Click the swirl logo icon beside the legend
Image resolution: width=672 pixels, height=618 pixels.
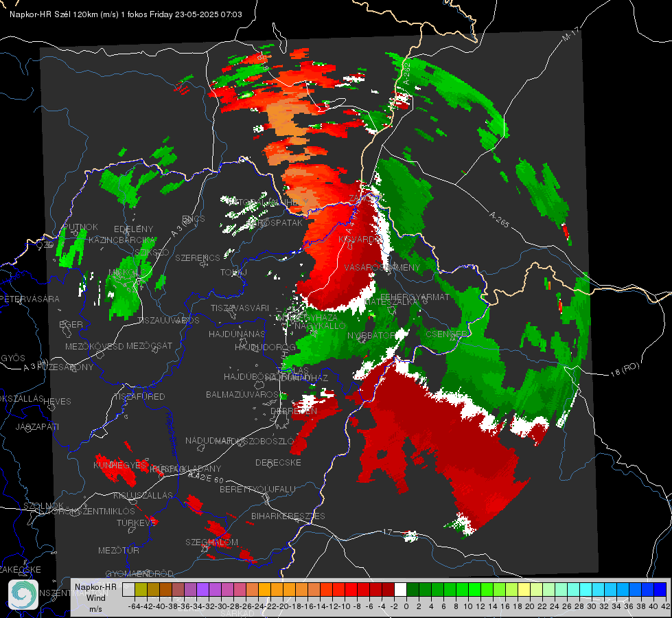(23, 595)
